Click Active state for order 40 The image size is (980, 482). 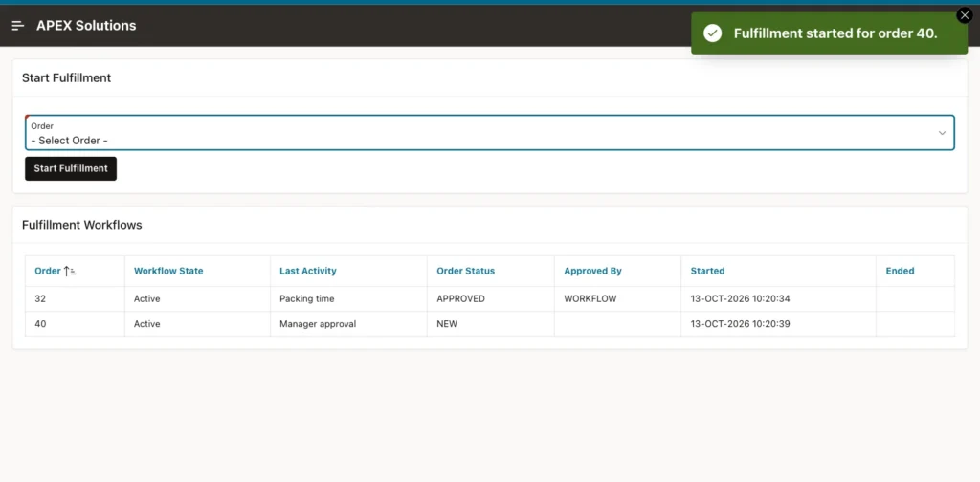click(197, 324)
